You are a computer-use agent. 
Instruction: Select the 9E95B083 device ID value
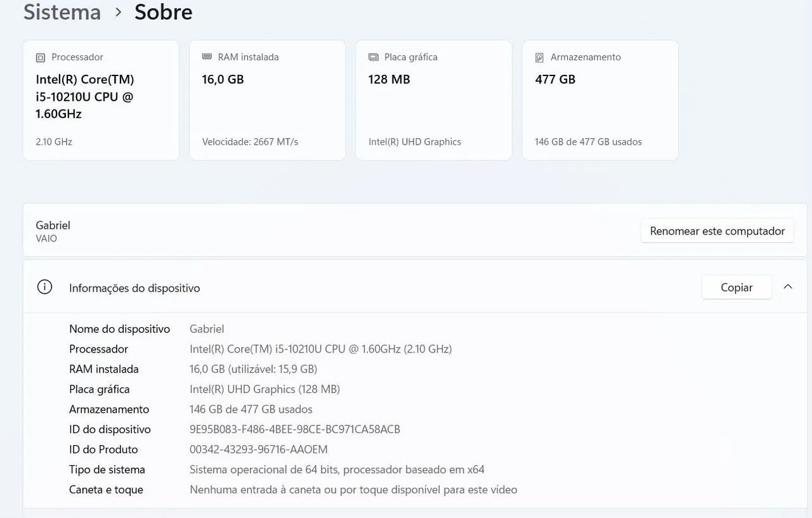click(x=295, y=430)
